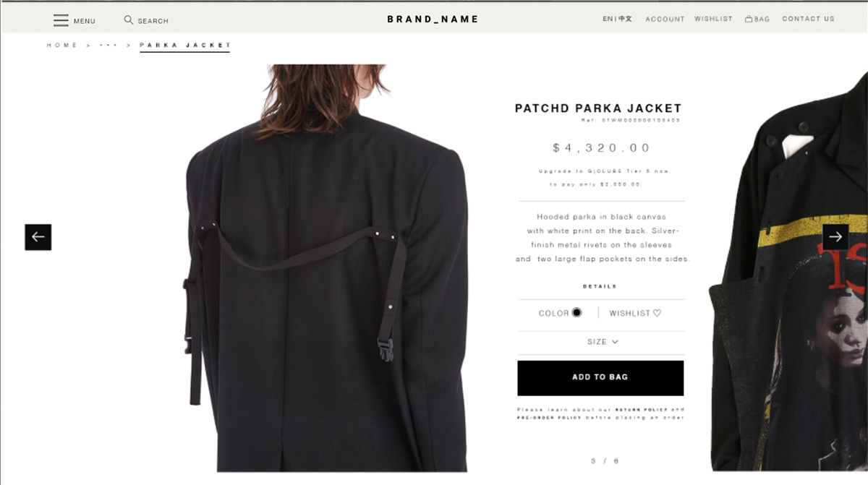Expand the SIZE dropdown
This screenshot has height=485, width=868.
click(603, 342)
